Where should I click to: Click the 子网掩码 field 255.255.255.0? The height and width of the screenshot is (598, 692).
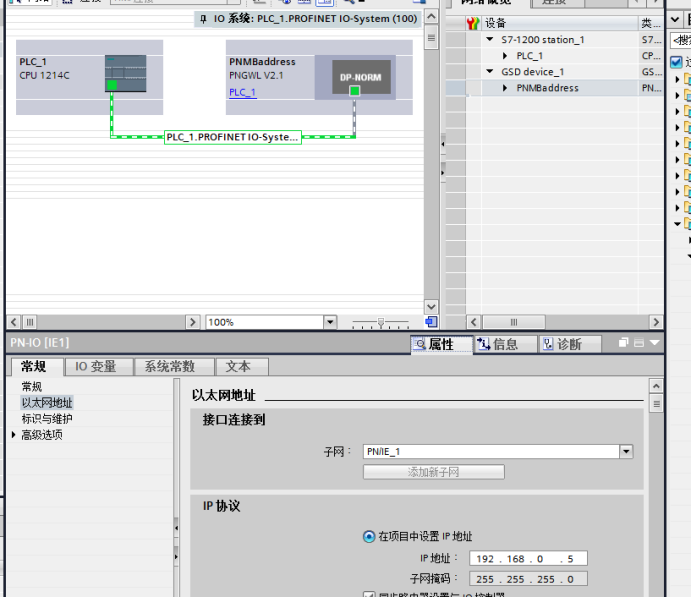tap(528, 579)
